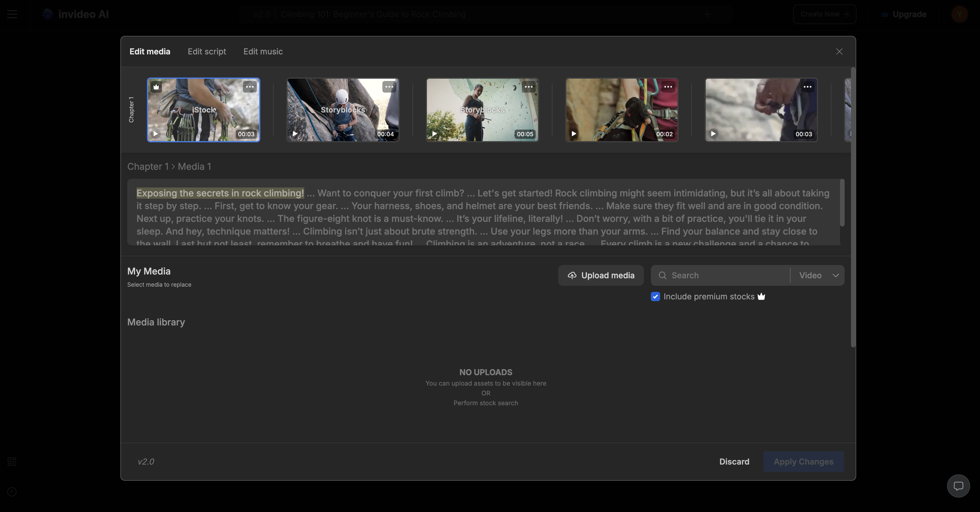Click the search magnifier icon in media search
The width and height of the screenshot is (980, 512).
pyautogui.click(x=662, y=275)
